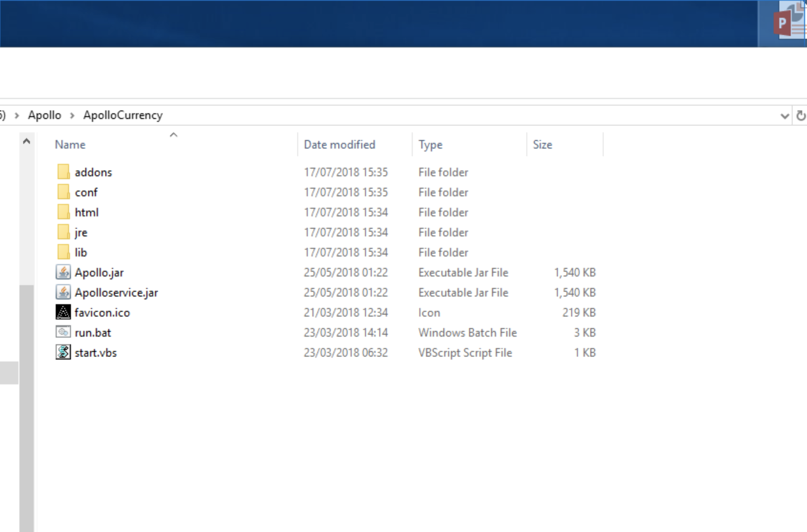The image size is (807, 532).
Task: Click the navigation pane scroll up arrow
Action: pyautogui.click(x=26, y=141)
